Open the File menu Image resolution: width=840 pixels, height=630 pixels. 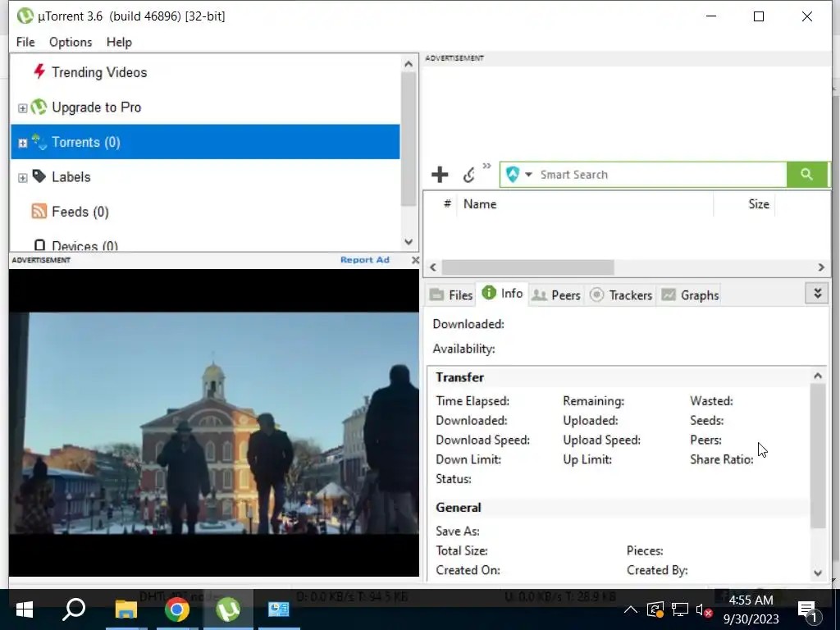point(25,42)
